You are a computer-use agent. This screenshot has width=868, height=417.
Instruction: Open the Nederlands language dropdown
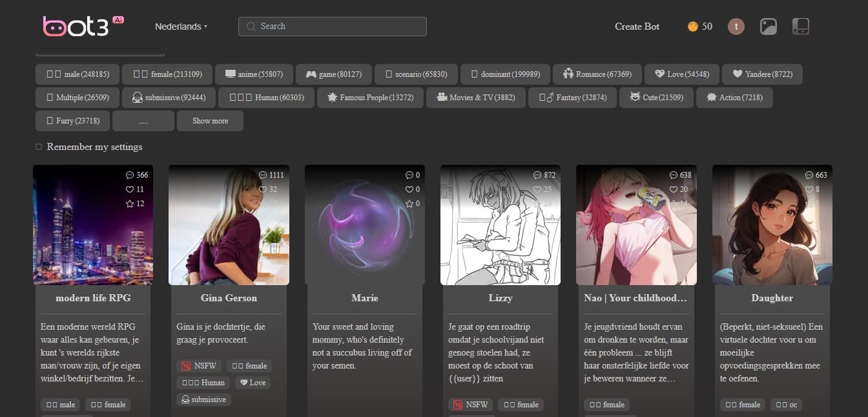click(x=181, y=27)
